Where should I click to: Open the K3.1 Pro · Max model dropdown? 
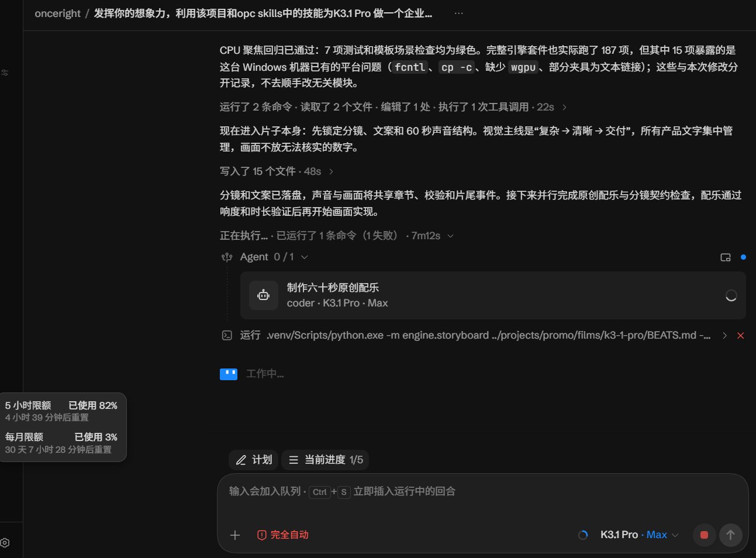639,535
